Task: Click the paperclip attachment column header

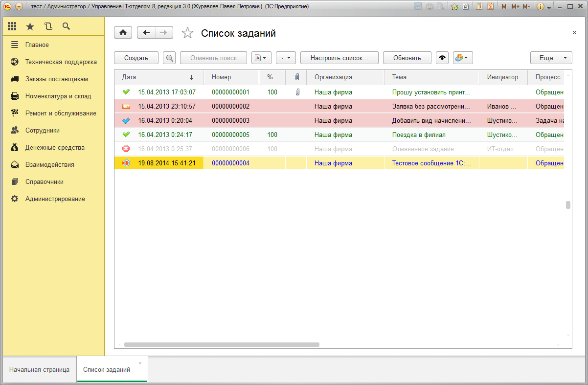Action: (x=296, y=77)
